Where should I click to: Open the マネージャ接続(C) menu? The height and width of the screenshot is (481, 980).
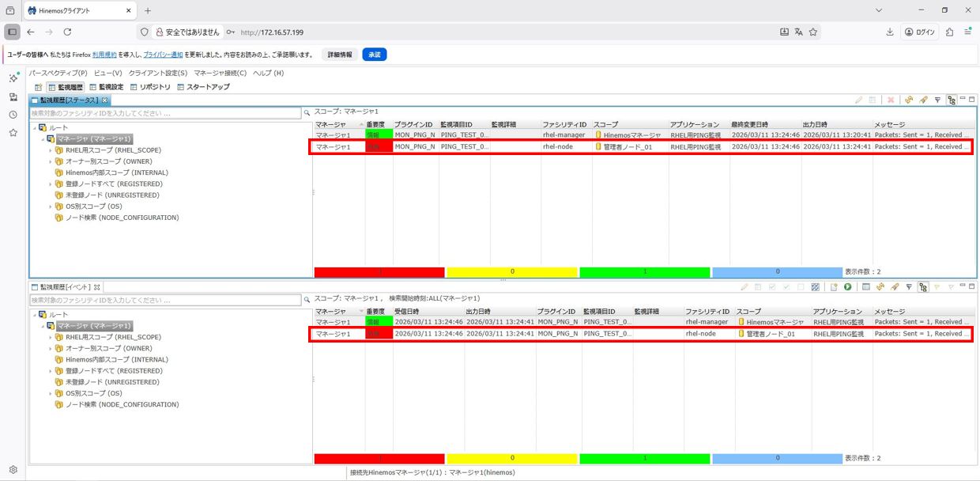point(220,73)
